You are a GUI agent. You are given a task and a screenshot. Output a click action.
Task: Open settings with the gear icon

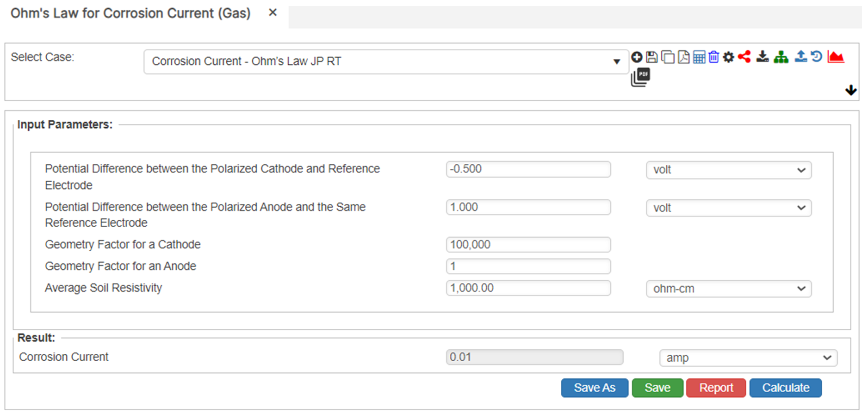pos(728,57)
